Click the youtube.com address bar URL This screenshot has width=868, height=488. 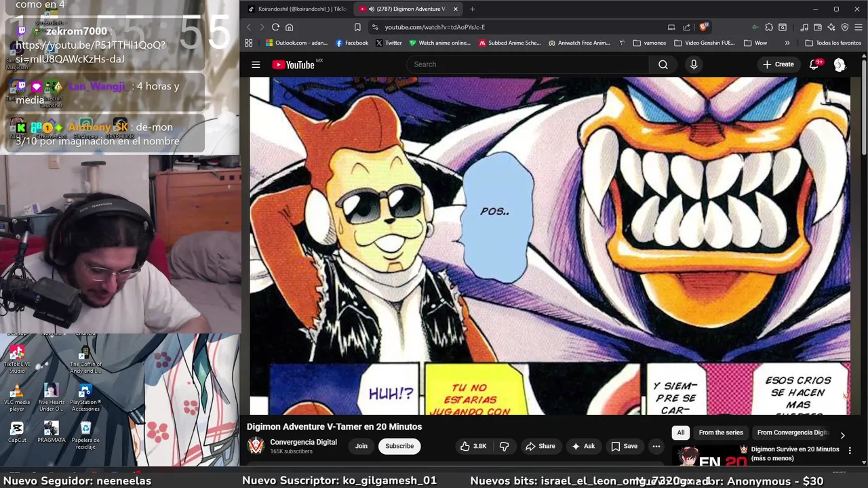(x=435, y=27)
